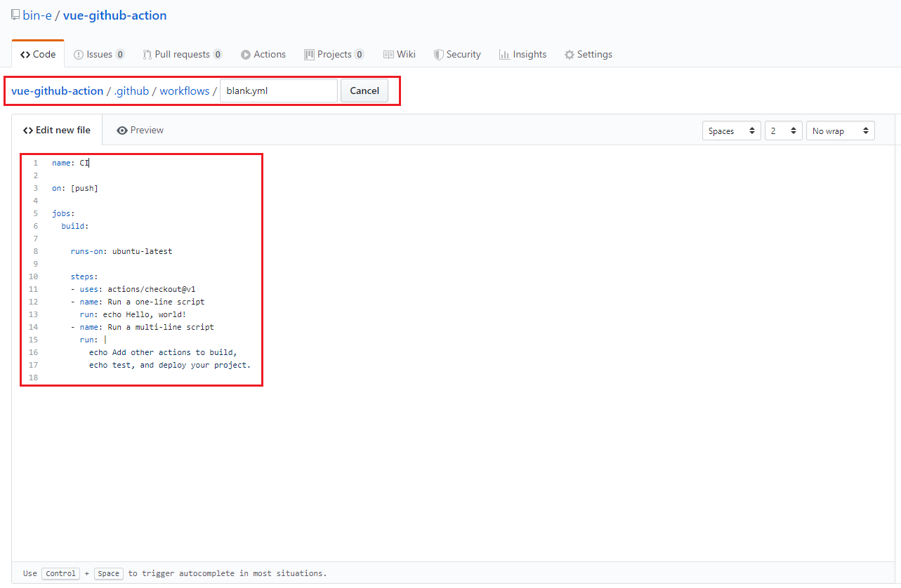Click the Projects count badge
The height and width of the screenshot is (588, 901).
(x=360, y=55)
